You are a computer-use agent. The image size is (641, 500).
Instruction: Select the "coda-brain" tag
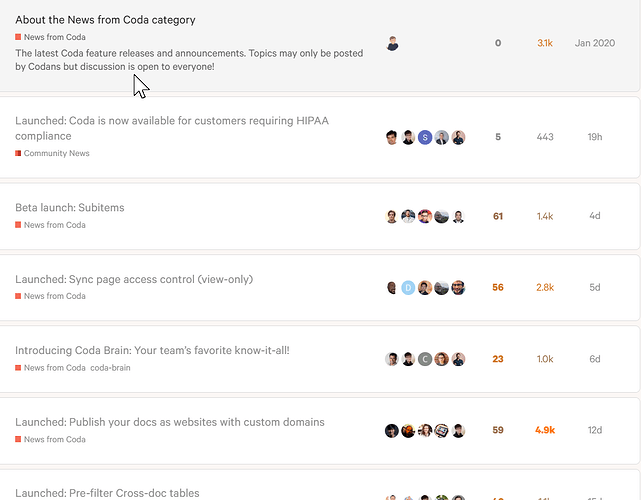[x=110, y=368]
